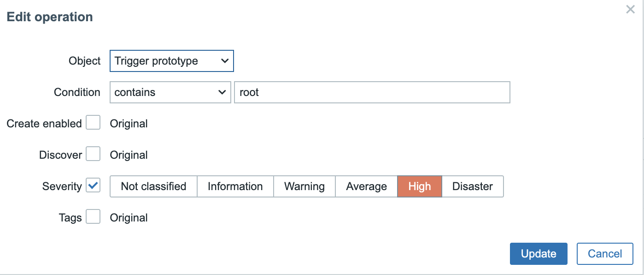Tick the Discover checkbox
The image size is (644, 275).
tap(93, 154)
